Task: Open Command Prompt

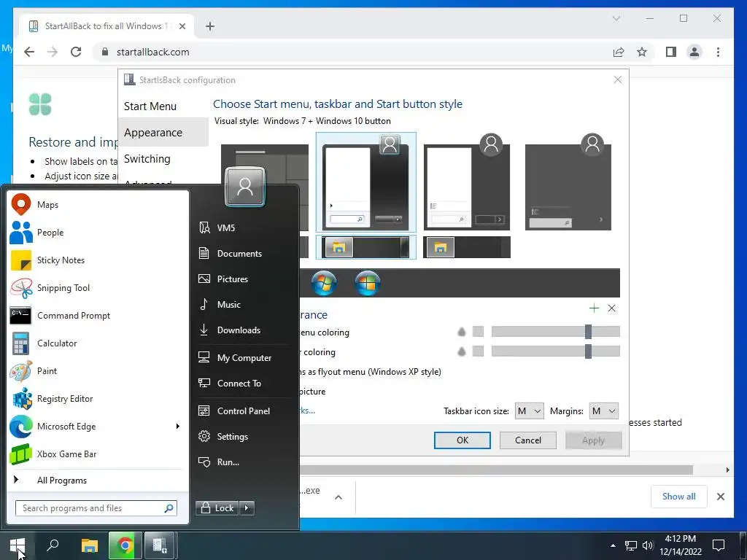Action: pyautogui.click(x=98, y=315)
